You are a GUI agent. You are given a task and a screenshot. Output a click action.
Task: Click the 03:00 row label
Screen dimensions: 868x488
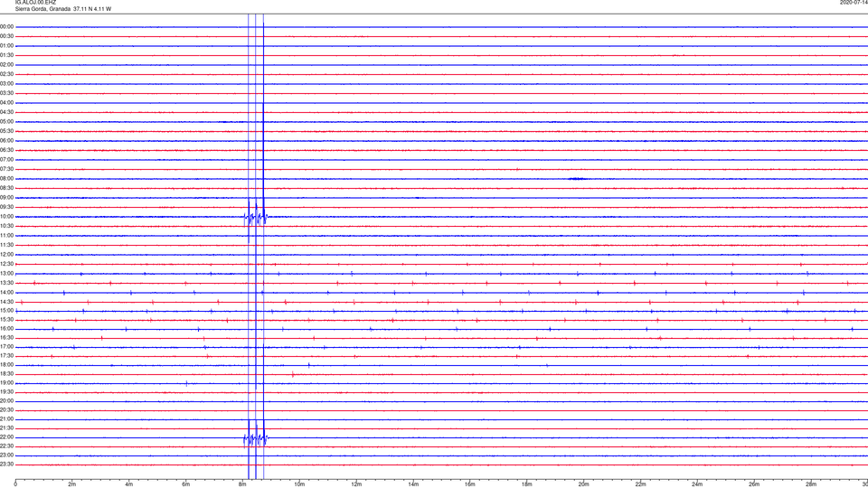coord(7,84)
